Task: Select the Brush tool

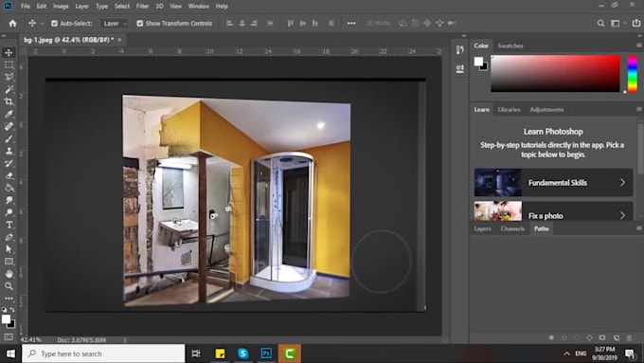Action: [9, 138]
